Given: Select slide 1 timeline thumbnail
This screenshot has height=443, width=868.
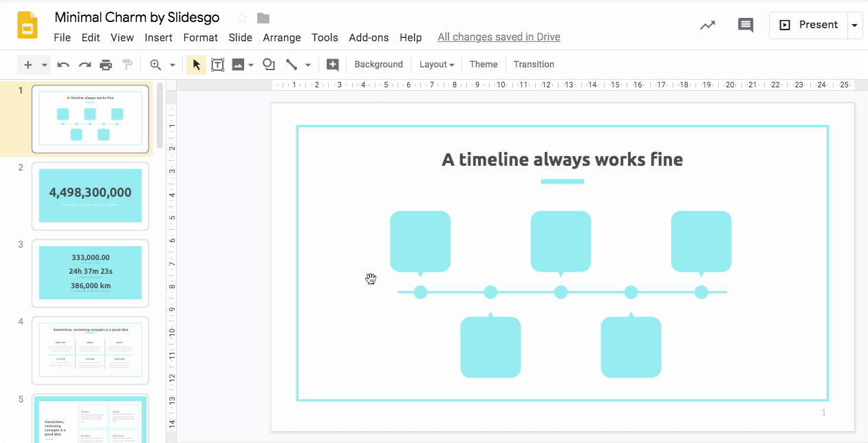Looking at the screenshot, I should (x=90, y=119).
